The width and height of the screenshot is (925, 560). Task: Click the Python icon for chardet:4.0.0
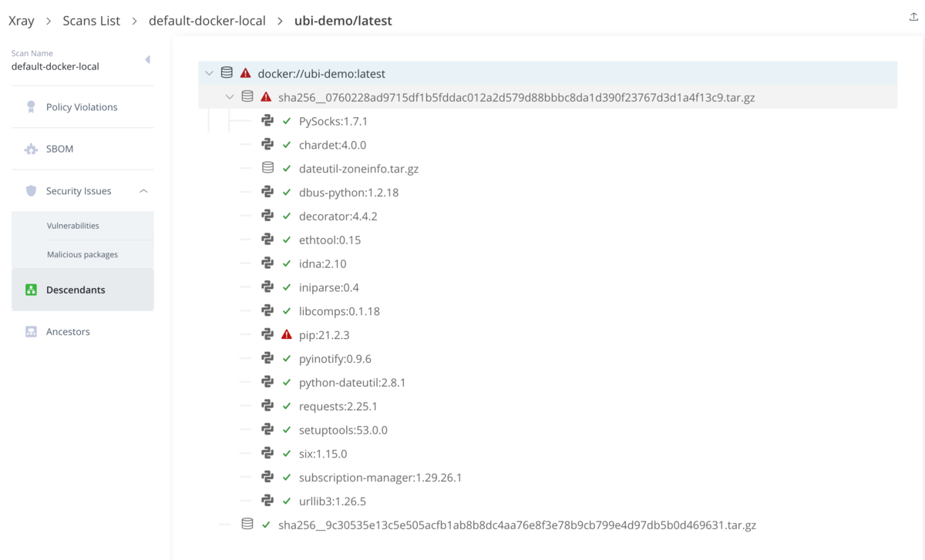pos(267,145)
